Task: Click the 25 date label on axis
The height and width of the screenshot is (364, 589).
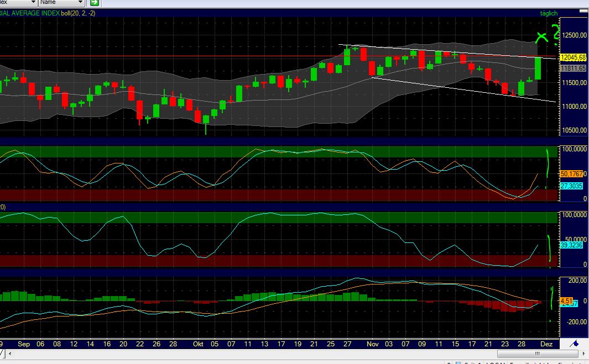Action: tap(331, 344)
